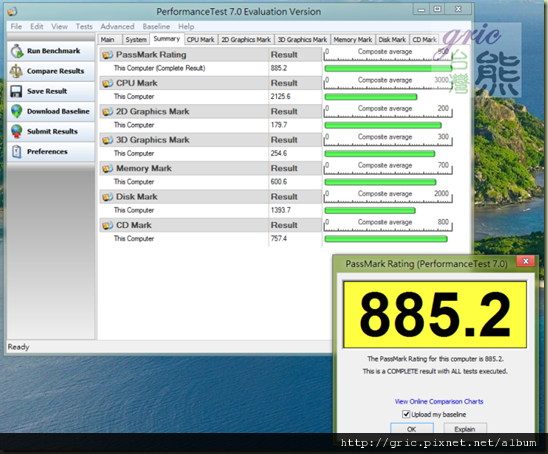This screenshot has width=548, height=454.
Task: Click the 2D Graphics Mark green result bar
Action: [x=383, y=125]
